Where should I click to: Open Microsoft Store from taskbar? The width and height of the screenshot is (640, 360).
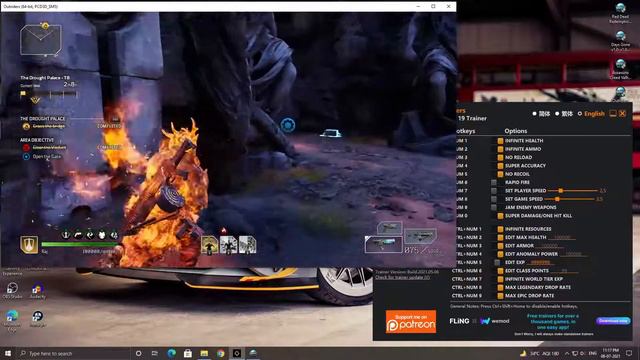188,353
